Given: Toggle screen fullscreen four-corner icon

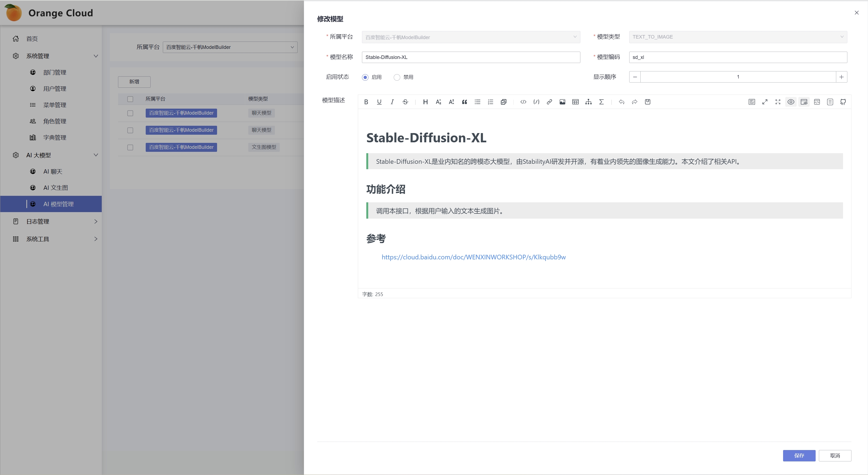Looking at the screenshot, I should coord(778,102).
